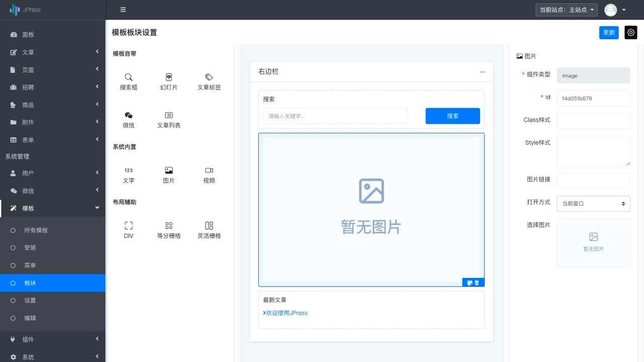Select the 搜索框 search box component icon

pyautogui.click(x=128, y=81)
